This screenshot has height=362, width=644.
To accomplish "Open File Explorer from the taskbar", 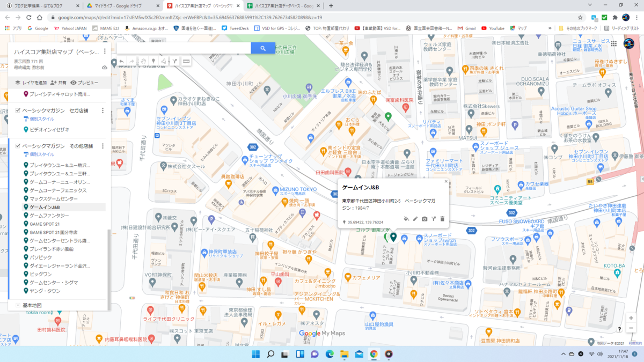I will tap(343, 354).
